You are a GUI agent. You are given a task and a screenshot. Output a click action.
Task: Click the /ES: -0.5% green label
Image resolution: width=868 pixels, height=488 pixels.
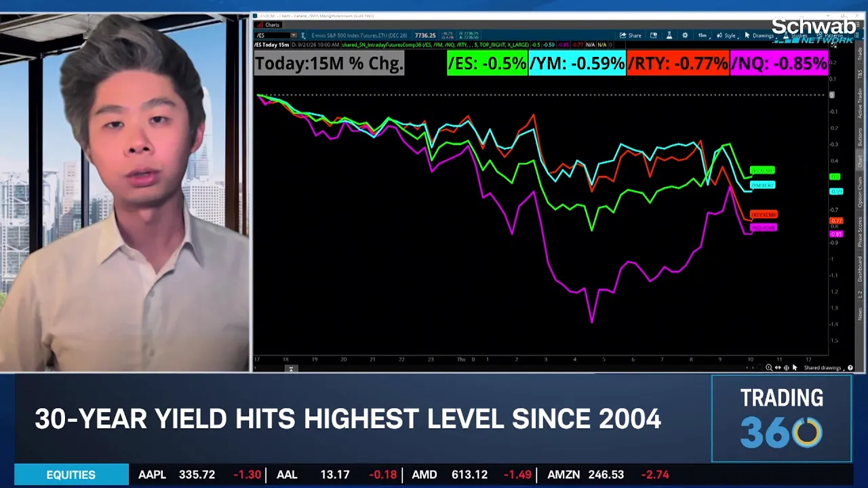(x=487, y=64)
